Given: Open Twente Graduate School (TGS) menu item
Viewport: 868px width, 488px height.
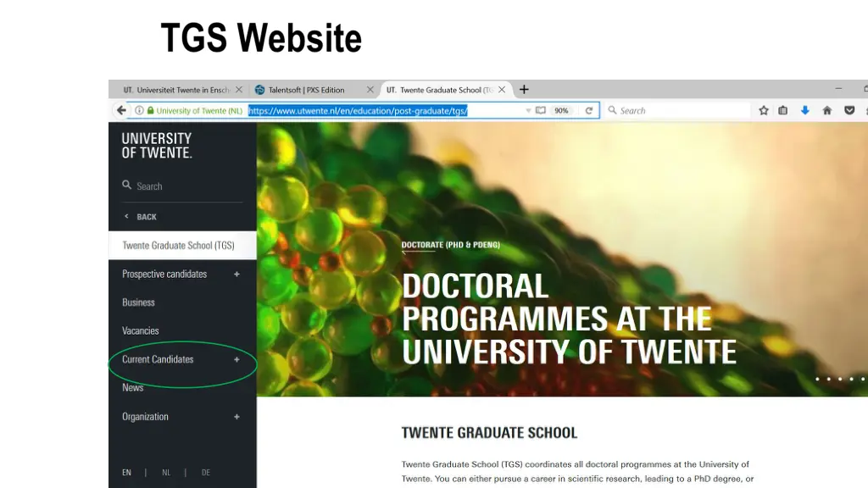Looking at the screenshot, I should pyautogui.click(x=182, y=245).
